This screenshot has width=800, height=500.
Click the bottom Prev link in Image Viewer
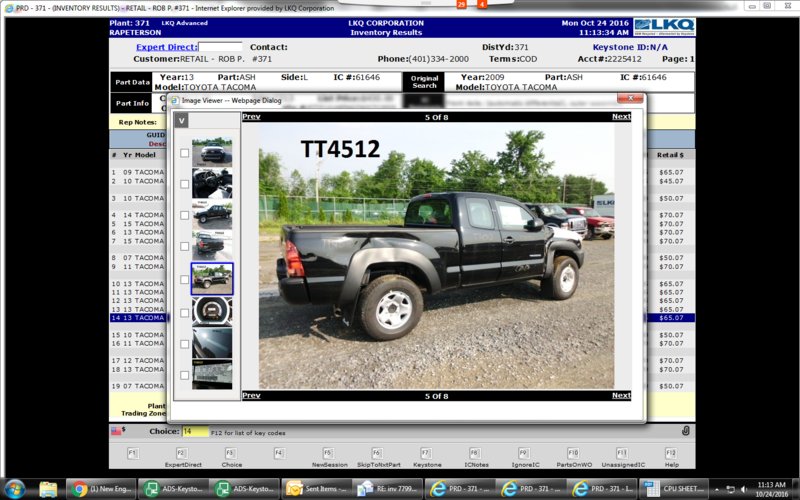tap(251, 395)
